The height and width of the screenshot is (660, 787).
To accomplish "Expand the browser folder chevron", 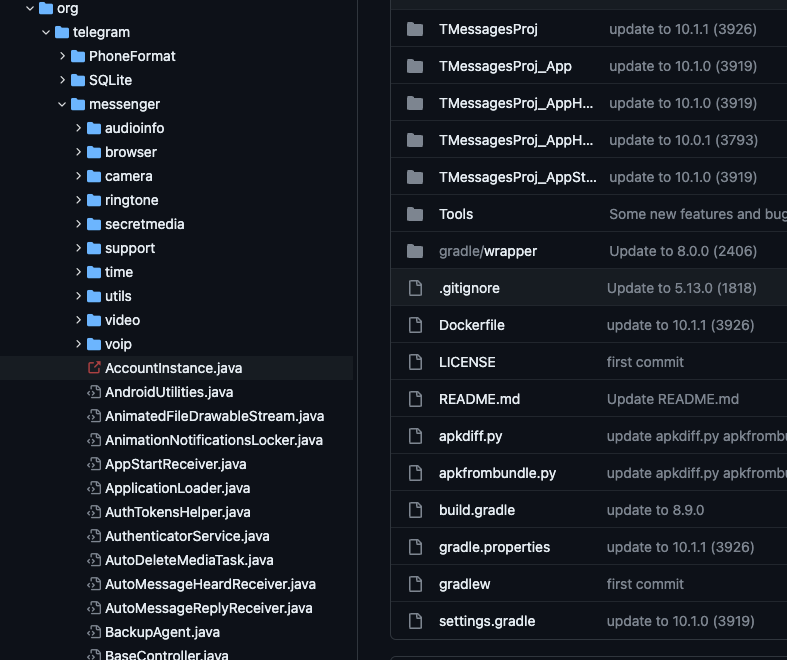I will click(x=78, y=152).
